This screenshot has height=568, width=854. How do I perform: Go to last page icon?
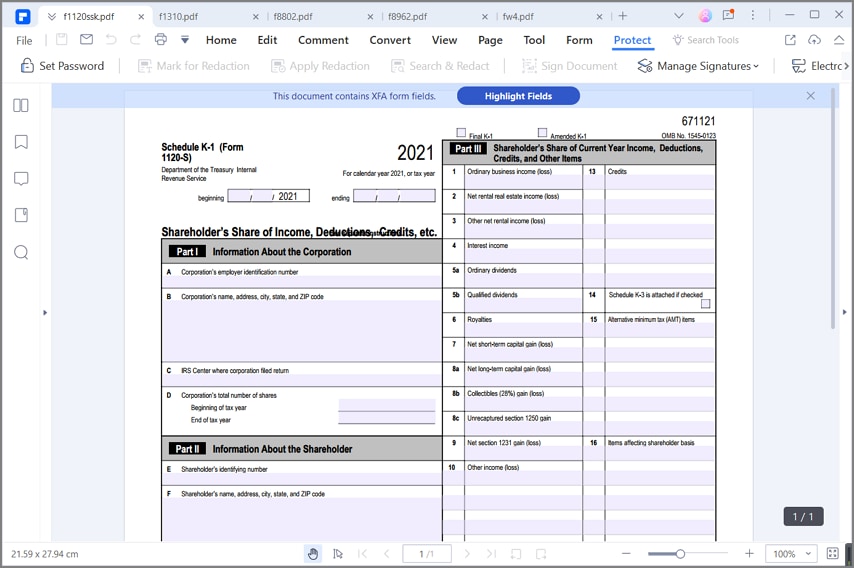click(491, 554)
